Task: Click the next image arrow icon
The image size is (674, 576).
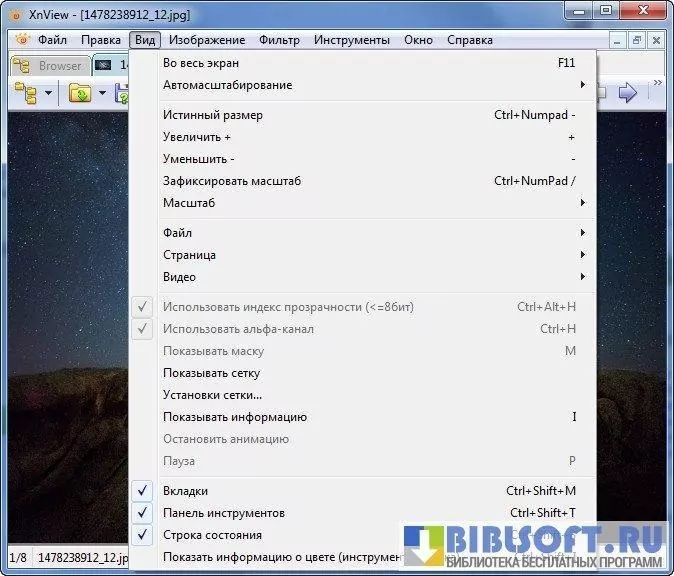Action: pos(628,94)
